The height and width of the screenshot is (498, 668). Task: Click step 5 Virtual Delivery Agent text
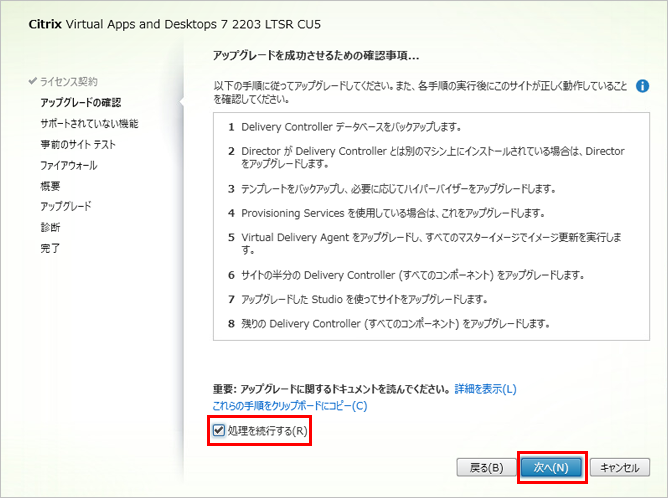coord(431,243)
